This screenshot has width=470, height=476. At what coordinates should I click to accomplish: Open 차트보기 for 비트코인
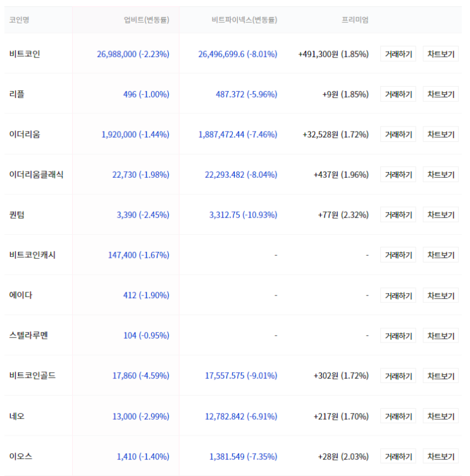pos(440,54)
